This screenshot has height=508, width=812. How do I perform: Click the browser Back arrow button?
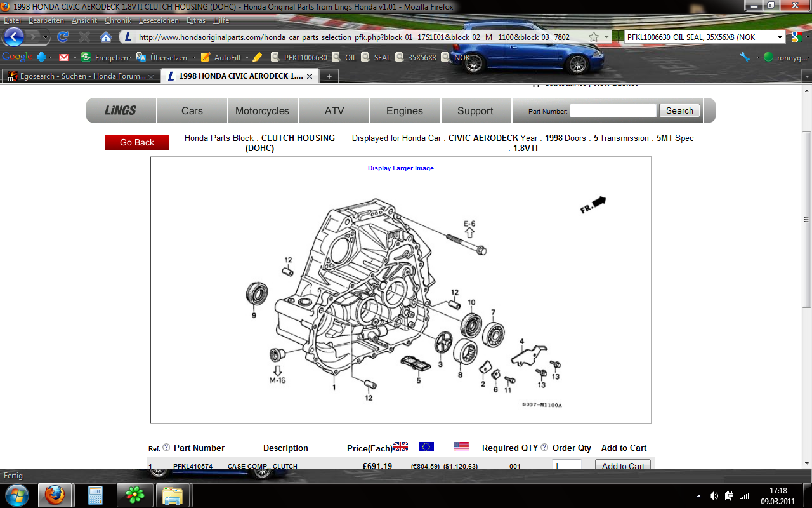pyautogui.click(x=14, y=37)
